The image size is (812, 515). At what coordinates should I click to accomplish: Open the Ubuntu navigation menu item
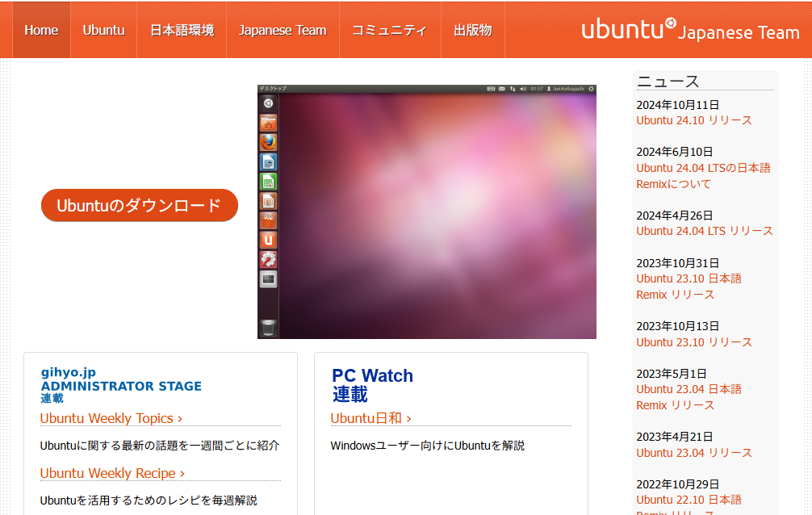103,30
